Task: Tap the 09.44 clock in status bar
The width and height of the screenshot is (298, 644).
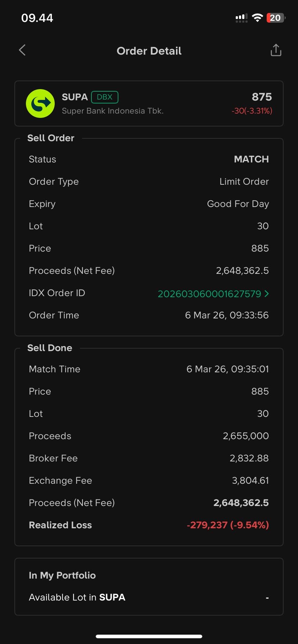Action: 37,18
